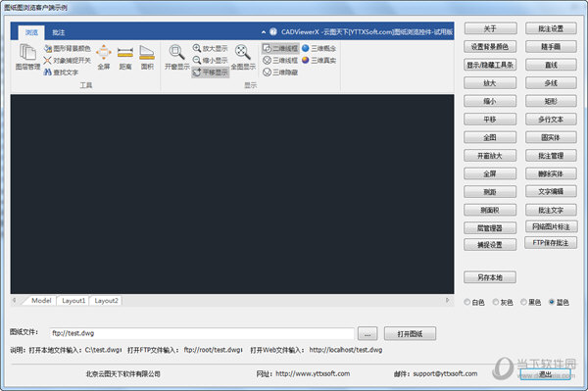
Task: Select the 蓝色 blue radio button
Action: [559, 302]
